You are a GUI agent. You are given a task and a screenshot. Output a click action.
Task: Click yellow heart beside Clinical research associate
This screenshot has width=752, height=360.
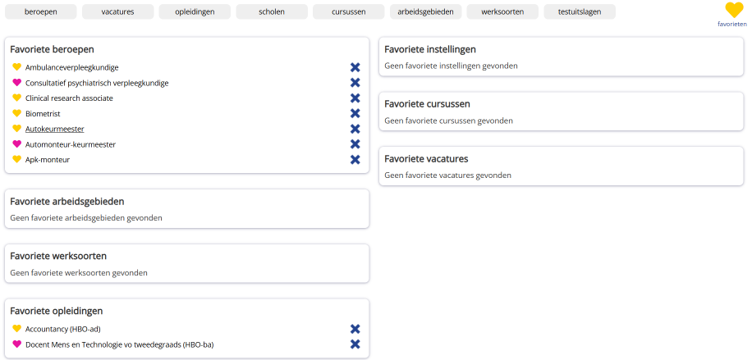pos(17,98)
